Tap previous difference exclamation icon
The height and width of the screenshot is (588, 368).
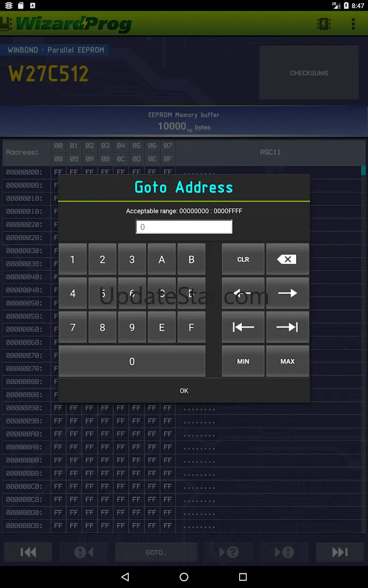[84, 552]
